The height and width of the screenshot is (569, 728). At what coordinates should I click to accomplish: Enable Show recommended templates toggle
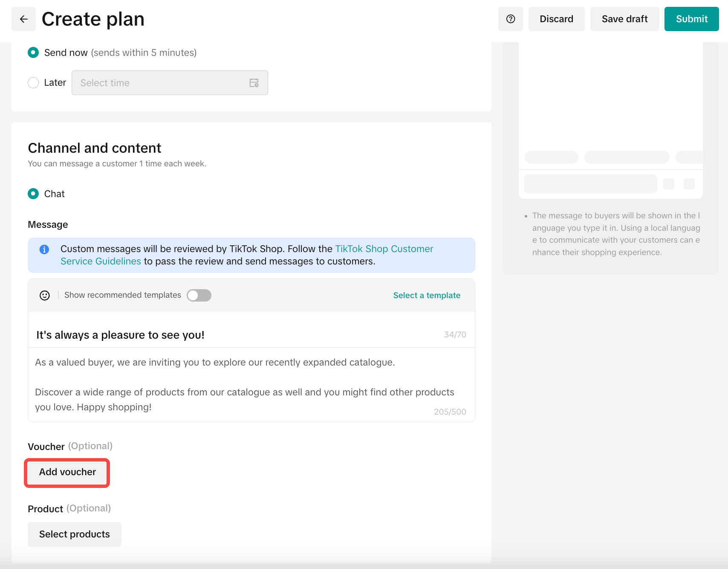[199, 295]
